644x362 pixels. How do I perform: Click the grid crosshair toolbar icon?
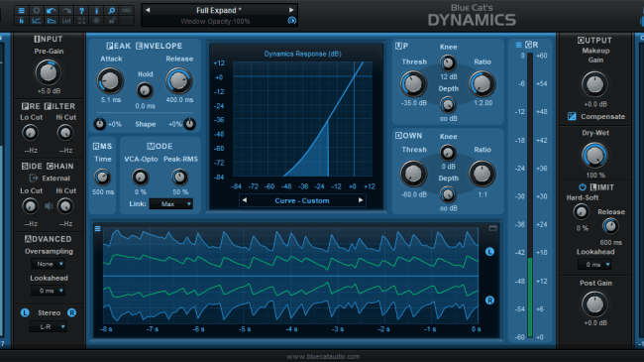click(96, 21)
